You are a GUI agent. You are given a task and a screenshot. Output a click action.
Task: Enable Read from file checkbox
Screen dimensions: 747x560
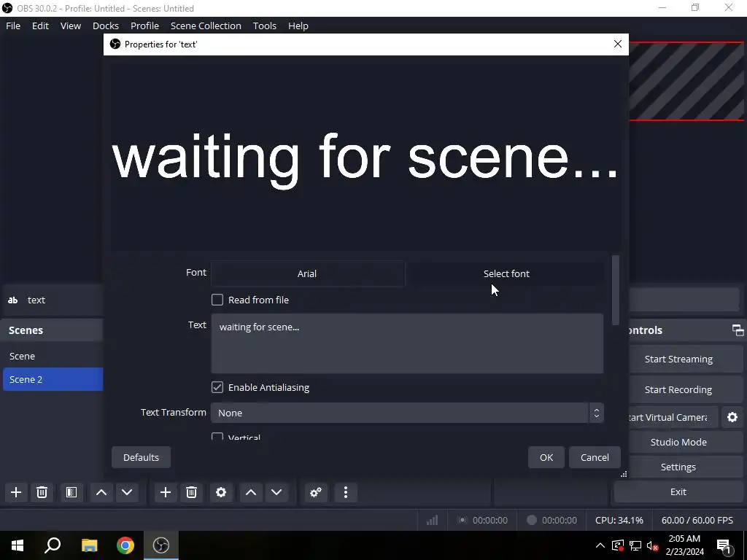[x=217, y=300]
